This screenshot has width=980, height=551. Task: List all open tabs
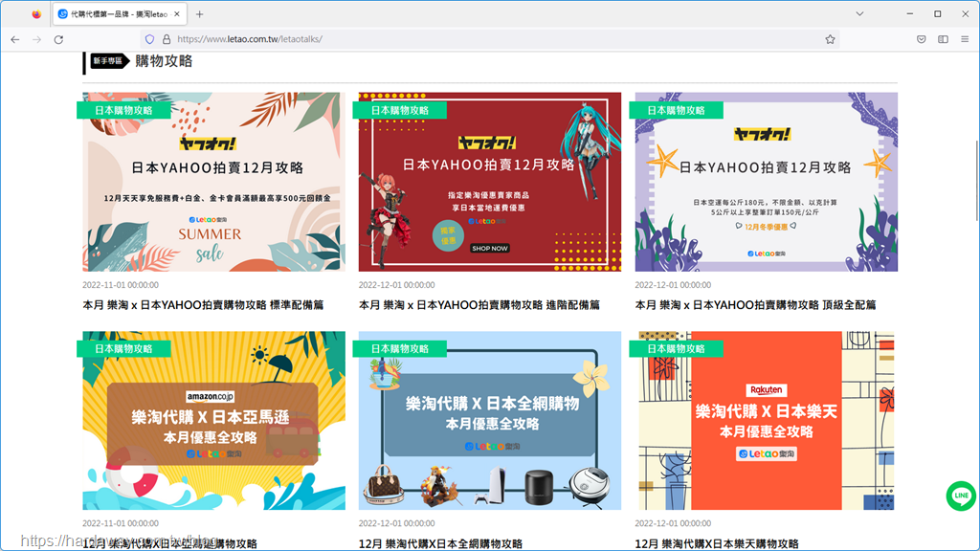pyautogui.click(x=859, y=13)
